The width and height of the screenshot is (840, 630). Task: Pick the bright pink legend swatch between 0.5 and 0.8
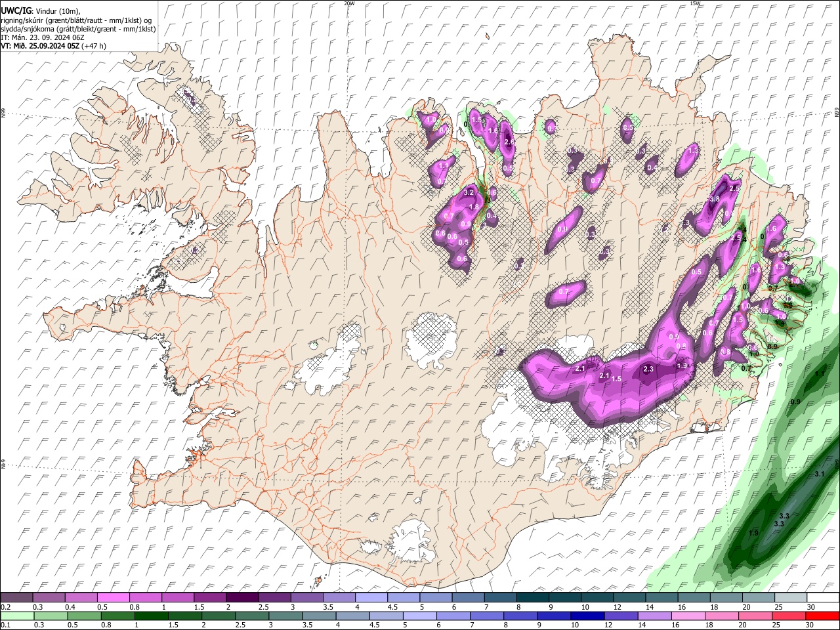pyautogui.click(x=113, y=597)
